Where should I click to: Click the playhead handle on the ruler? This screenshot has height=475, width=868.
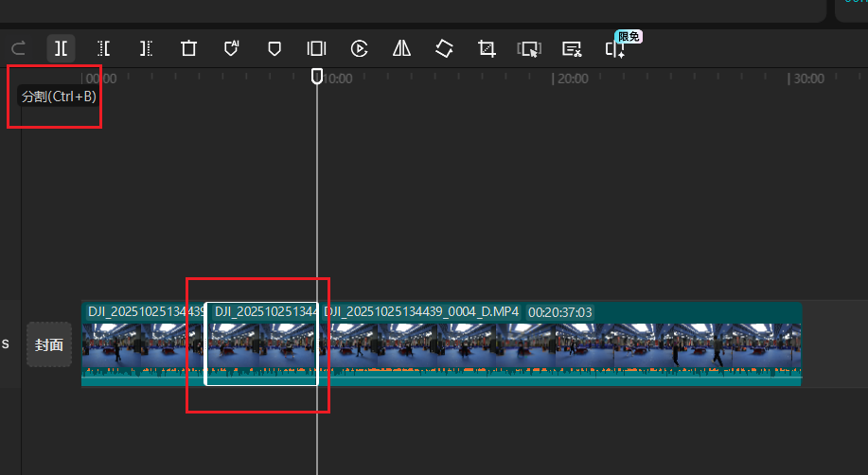[317, 76]
